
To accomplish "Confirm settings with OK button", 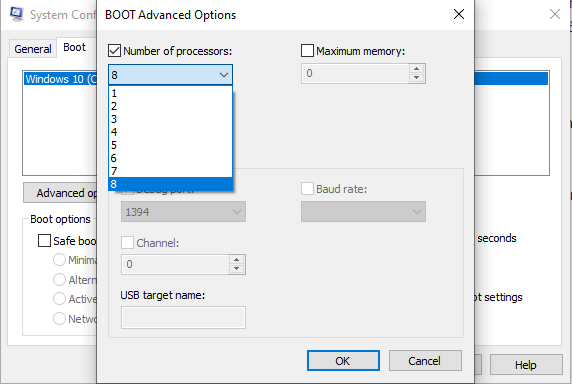I will point(343,361).
